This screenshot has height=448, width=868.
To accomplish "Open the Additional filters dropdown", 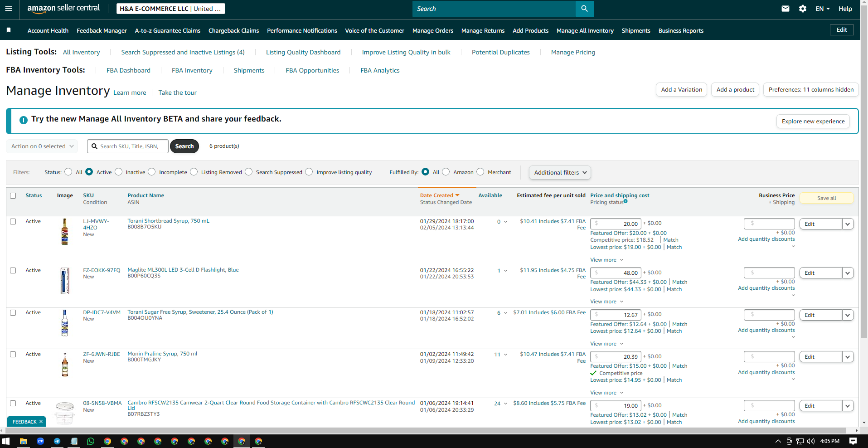I will tap(560, 173).
